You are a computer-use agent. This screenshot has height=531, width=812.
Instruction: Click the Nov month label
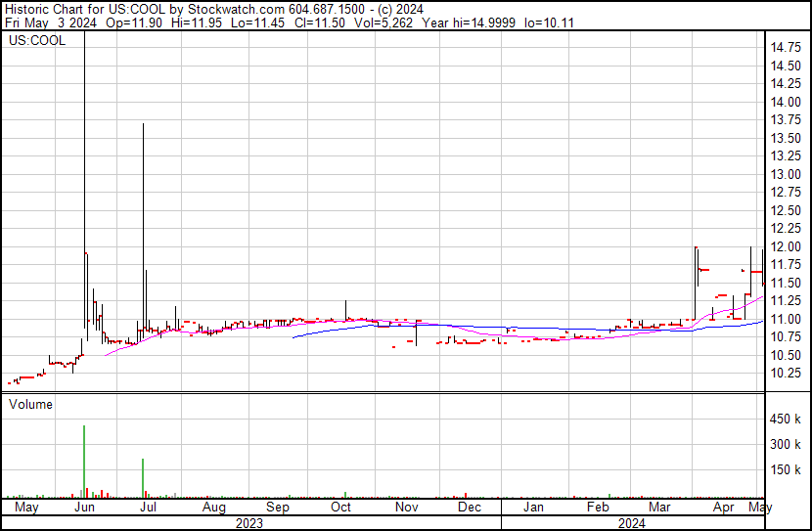tap(407, 508)
